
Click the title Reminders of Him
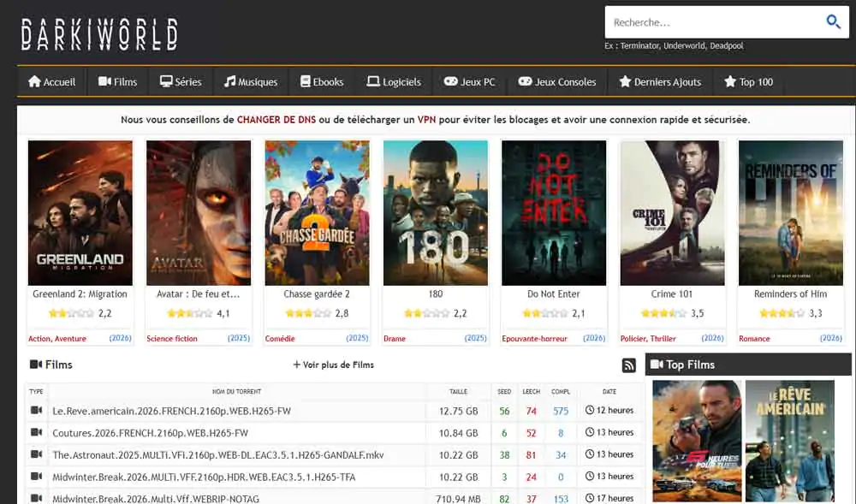click(x=790, y=294)
